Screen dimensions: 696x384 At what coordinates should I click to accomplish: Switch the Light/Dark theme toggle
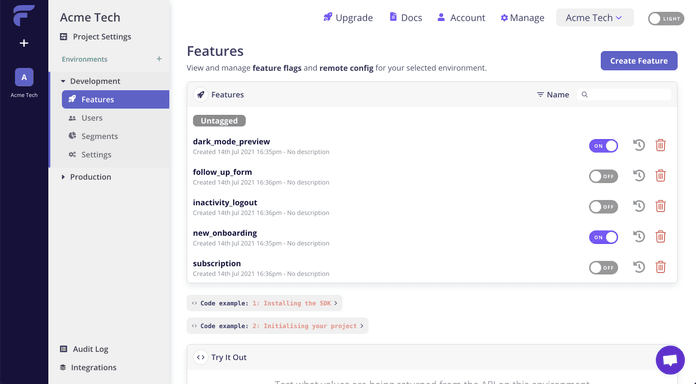[666, 19]
